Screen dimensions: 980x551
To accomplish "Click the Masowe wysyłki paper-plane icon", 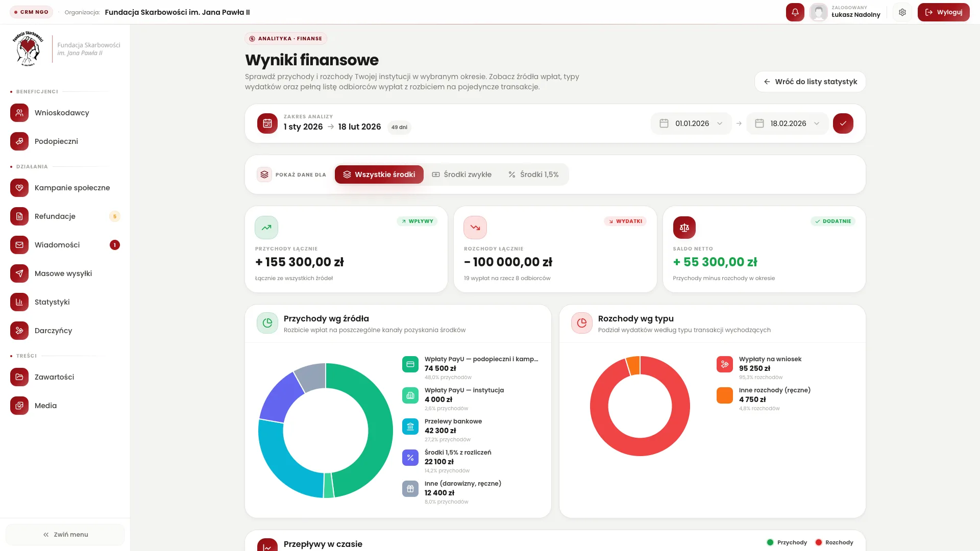I will 19,273.
